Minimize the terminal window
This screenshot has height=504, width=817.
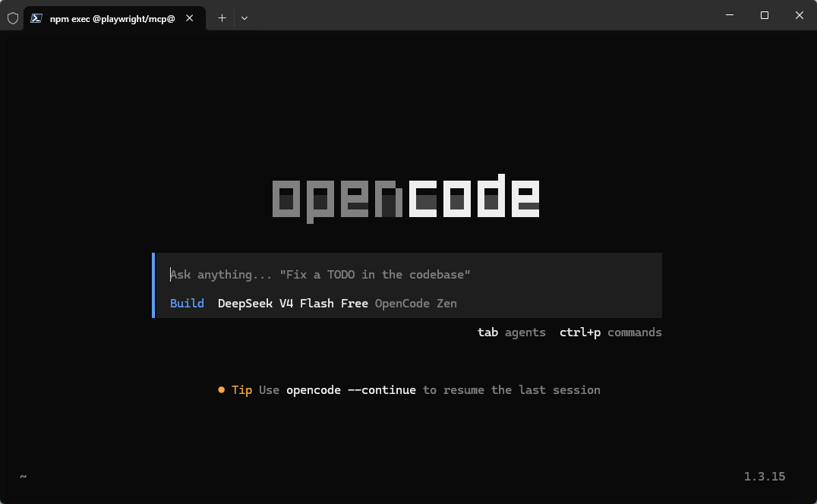[730, 15]
